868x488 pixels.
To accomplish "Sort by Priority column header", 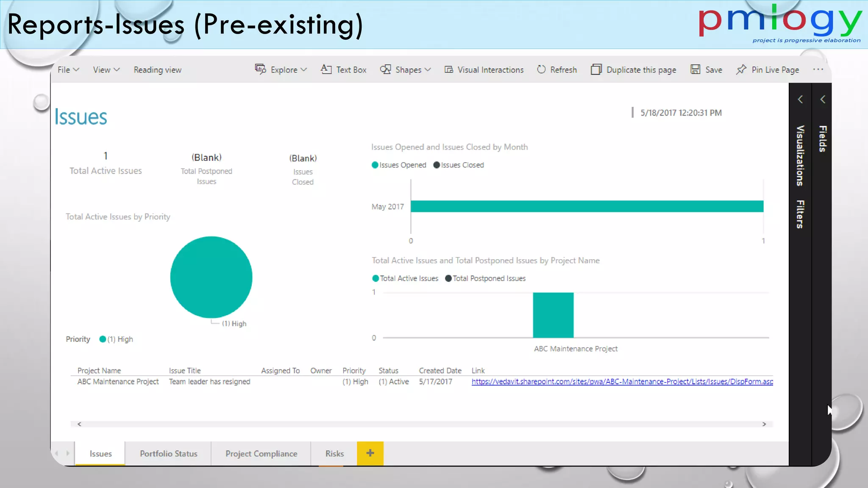I will click(x=354, y=371).
